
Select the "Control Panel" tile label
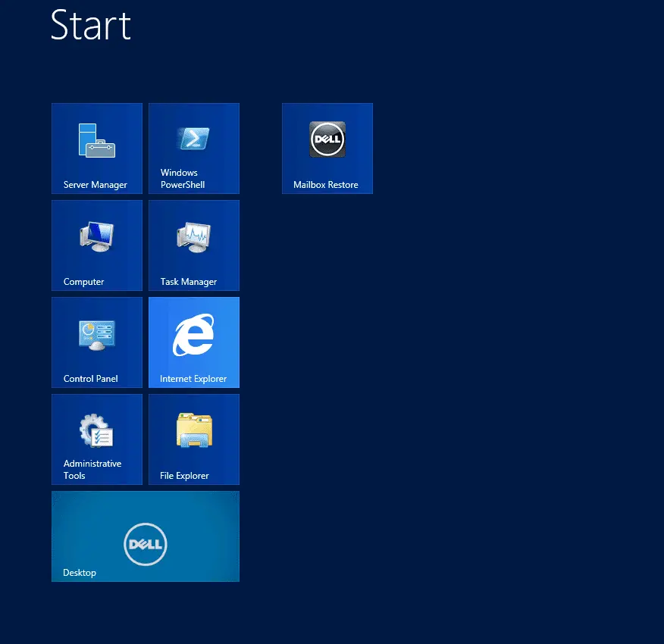91,379
